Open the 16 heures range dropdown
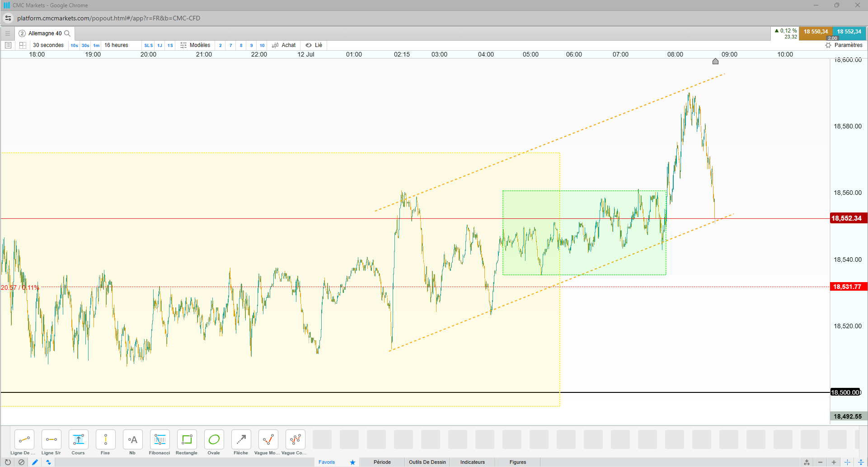The width and height of the screenshot is (868, 467). coord(116,45)
